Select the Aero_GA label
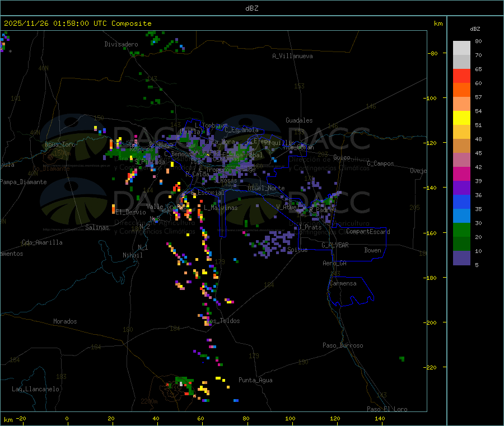The width and height of the screenshot is (504, 426). tap(335, 263)
